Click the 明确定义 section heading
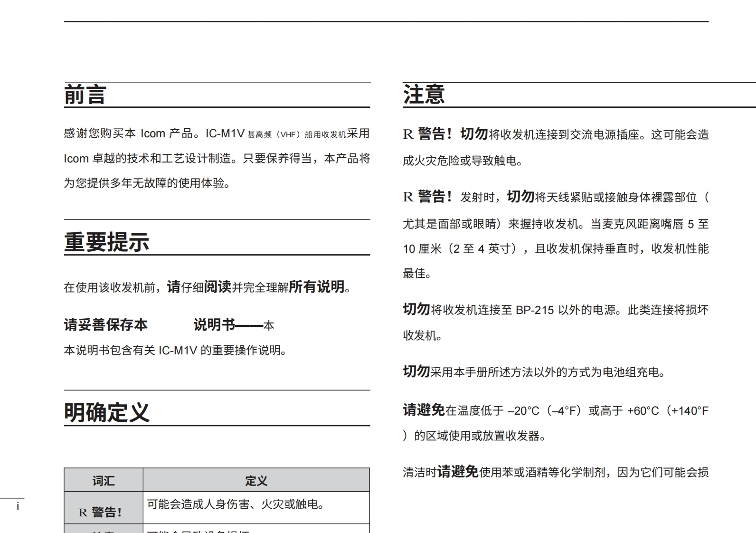 point(107,412)
